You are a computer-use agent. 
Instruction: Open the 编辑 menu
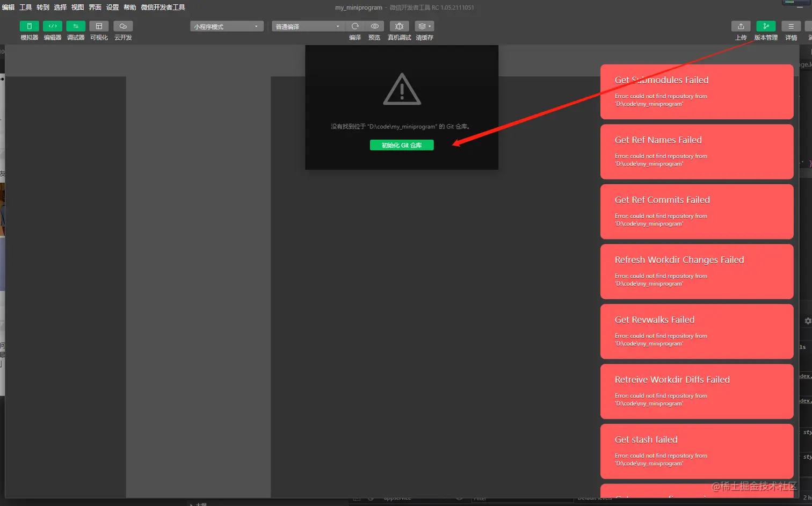pyautogui.click(x=8, y=8)
